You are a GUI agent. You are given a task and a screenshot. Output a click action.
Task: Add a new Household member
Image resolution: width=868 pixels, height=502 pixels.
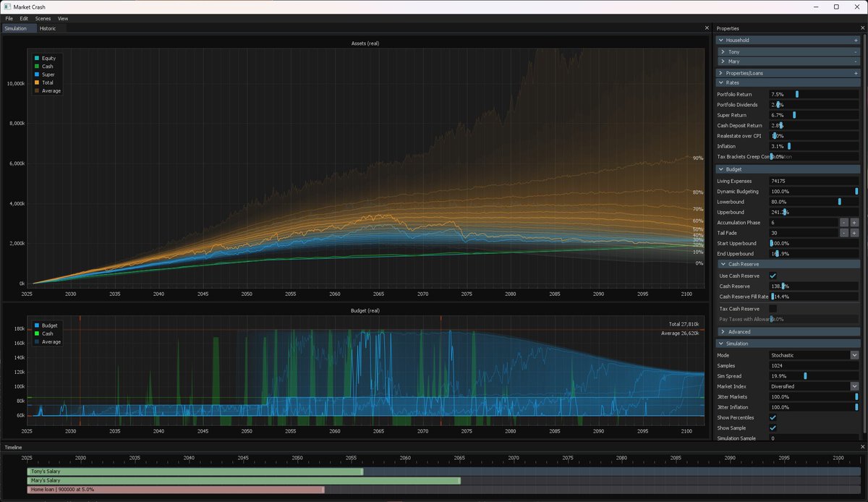(x=856, y=41)
